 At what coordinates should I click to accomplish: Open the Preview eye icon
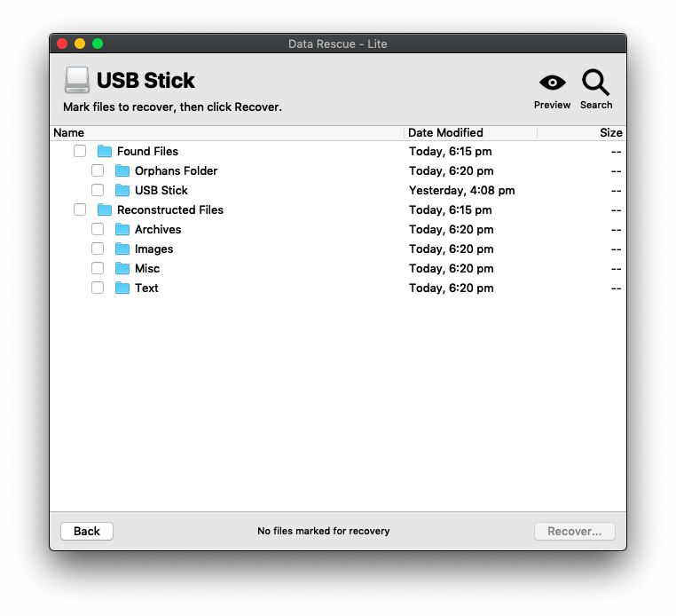click(x=552, y=83)
